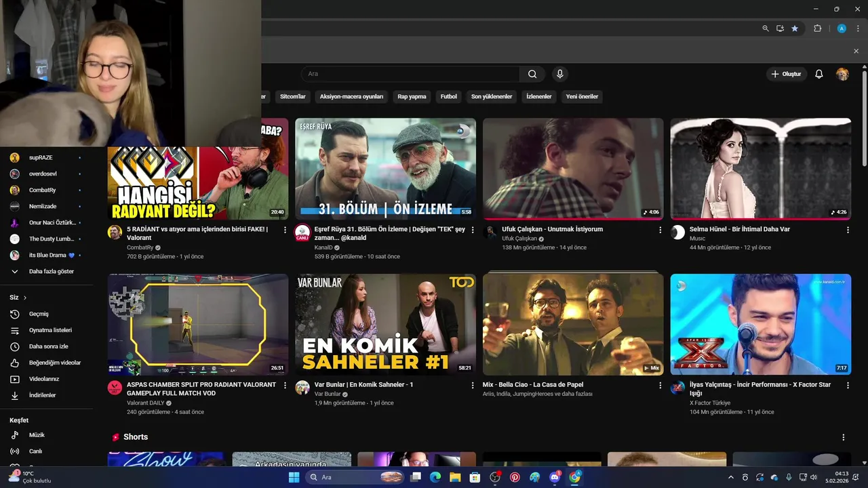This screenshot has width=868, height=488.
Task: Close the Chrome info bar with X
Action: point(856,51)
